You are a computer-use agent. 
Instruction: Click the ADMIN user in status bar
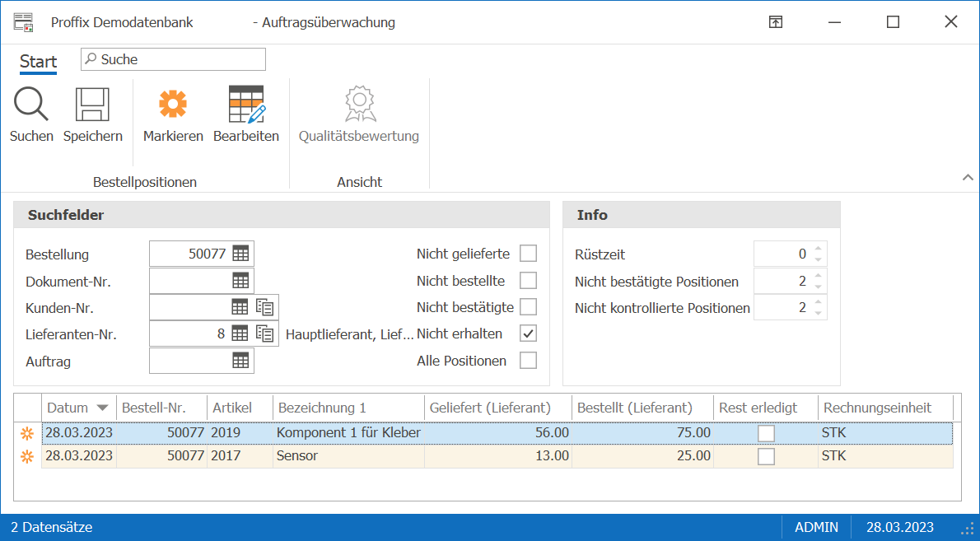click(816, 527)
